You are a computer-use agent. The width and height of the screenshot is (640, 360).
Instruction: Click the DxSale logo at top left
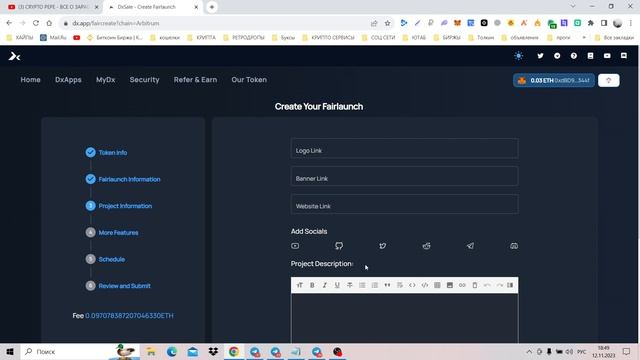point(14,56)
